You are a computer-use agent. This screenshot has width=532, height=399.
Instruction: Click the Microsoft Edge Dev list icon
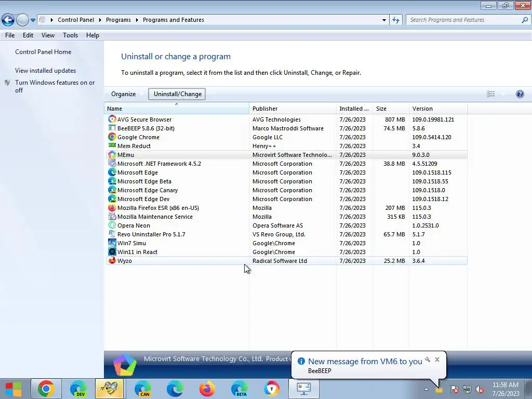click(x=112, y=198)
